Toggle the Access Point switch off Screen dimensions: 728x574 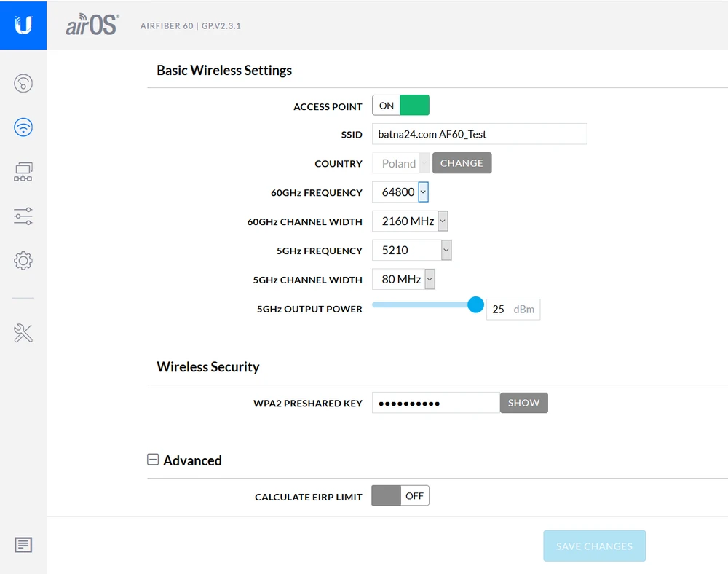(400, 106)
